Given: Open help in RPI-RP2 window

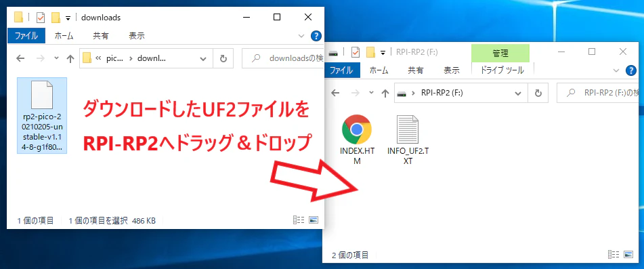Looking at the screenshot, I should 630,70.
